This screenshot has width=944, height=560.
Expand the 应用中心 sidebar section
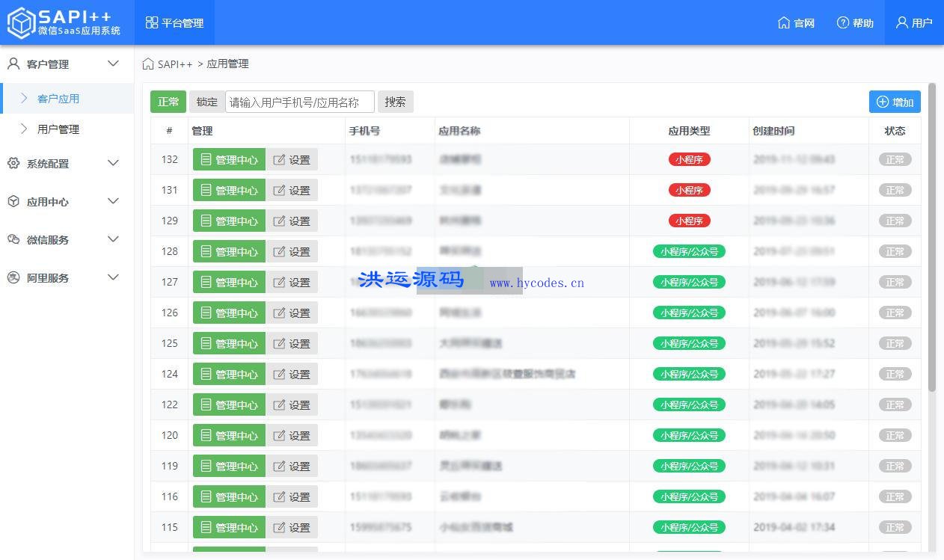tap(67, 201)
